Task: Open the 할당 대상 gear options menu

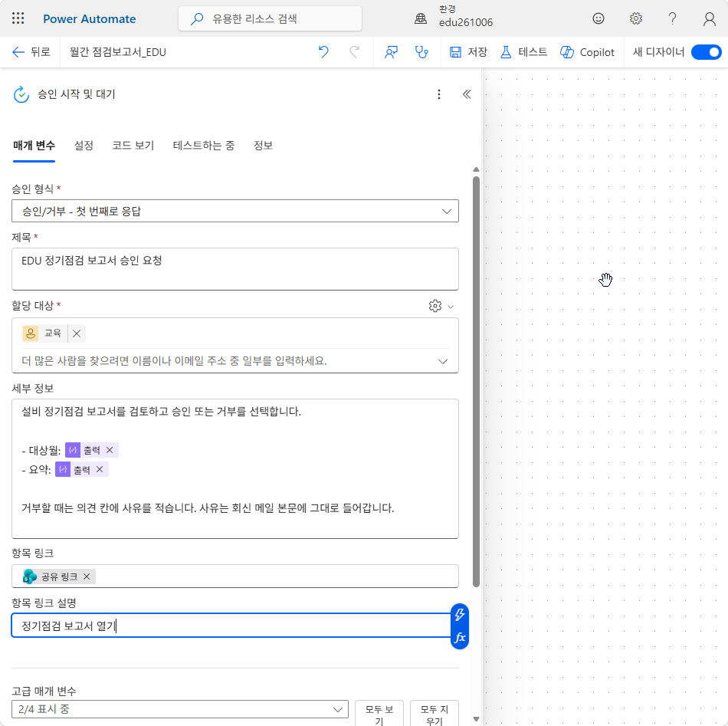Action: click(441, 306)
